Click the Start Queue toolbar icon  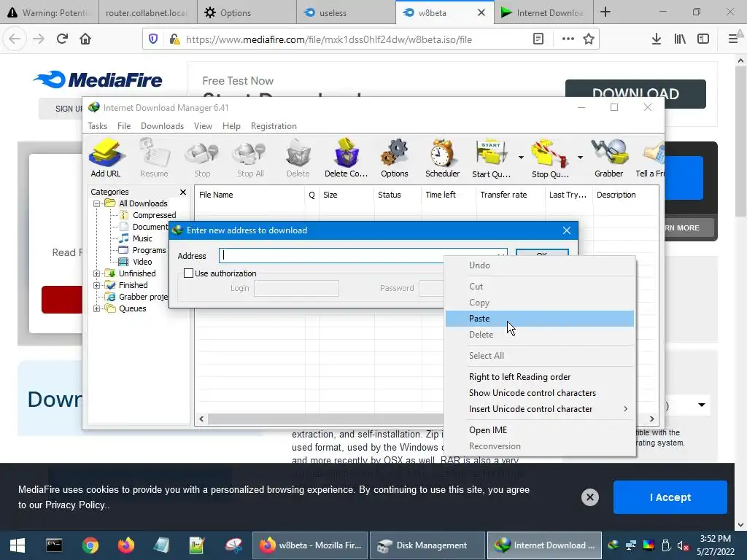point(491,158)
